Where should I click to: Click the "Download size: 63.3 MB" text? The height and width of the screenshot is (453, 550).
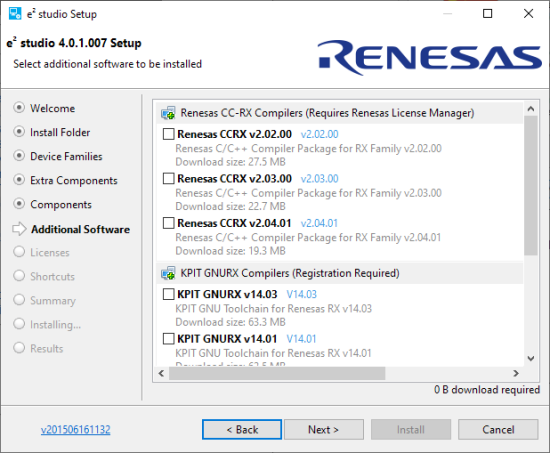pos(230,322)
